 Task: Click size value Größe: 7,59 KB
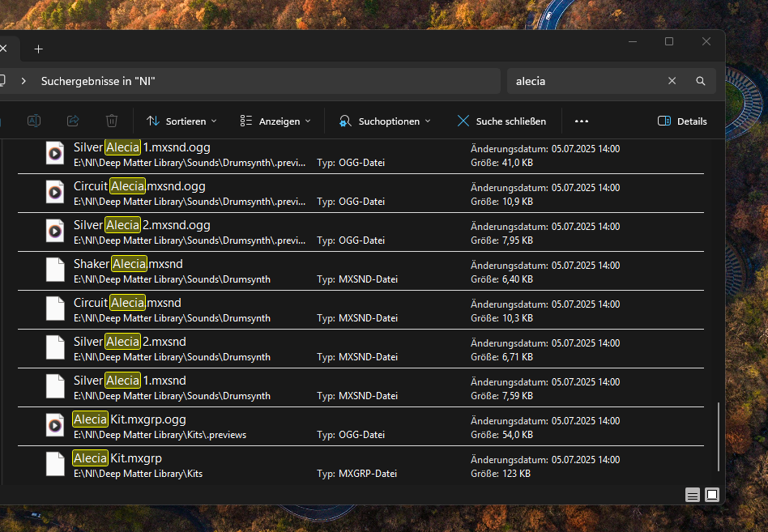(501, 395)
